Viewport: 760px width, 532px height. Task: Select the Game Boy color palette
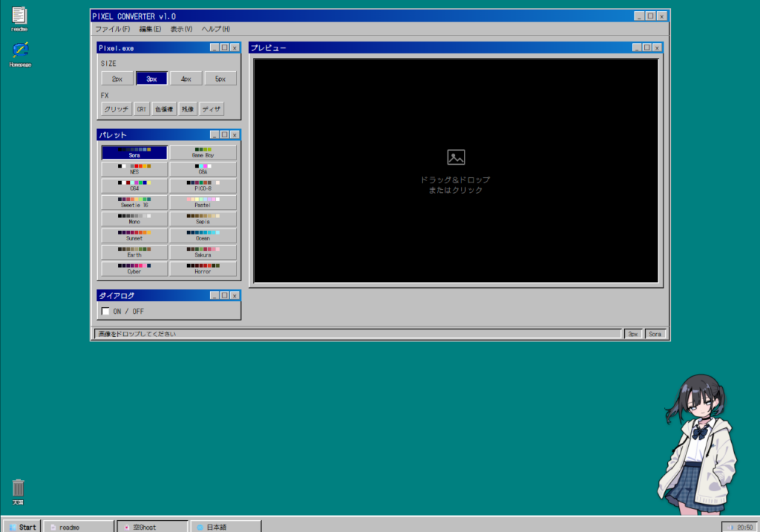point(203,153)
